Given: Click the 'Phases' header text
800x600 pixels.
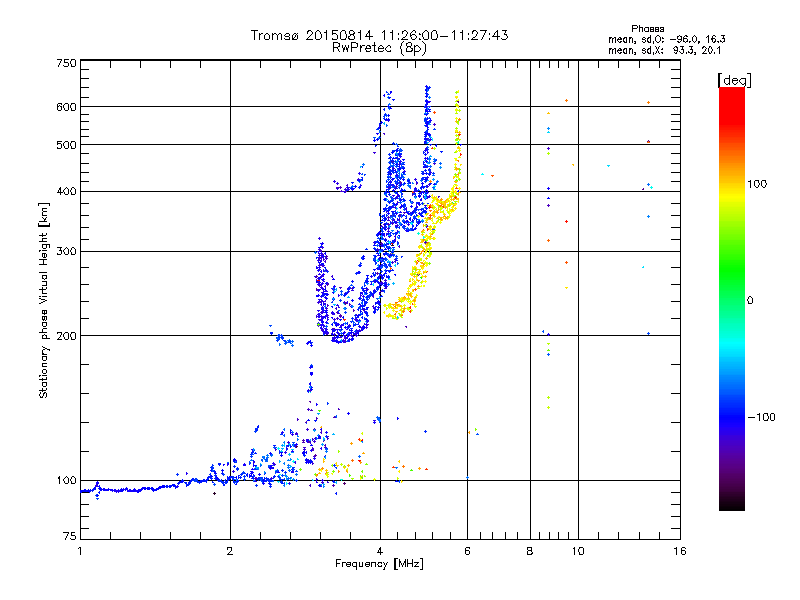Looking at the screenshot, I should [647, 29].
